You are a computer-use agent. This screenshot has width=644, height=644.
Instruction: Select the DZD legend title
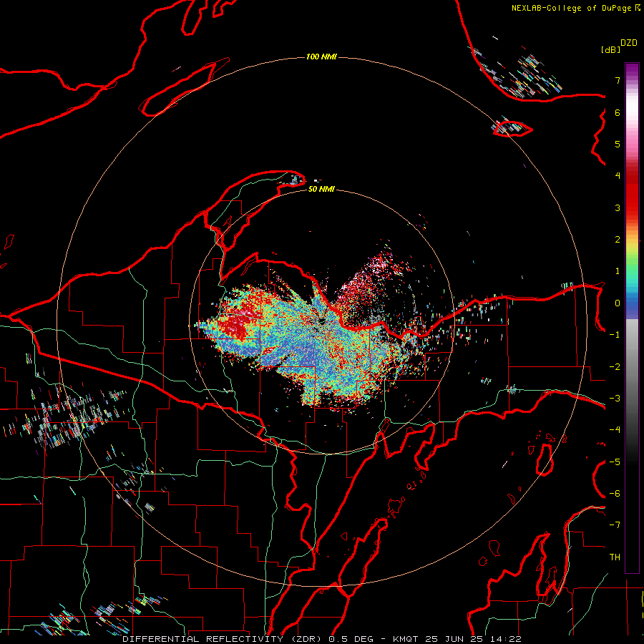pyautogui.click(x=629, y=43)
